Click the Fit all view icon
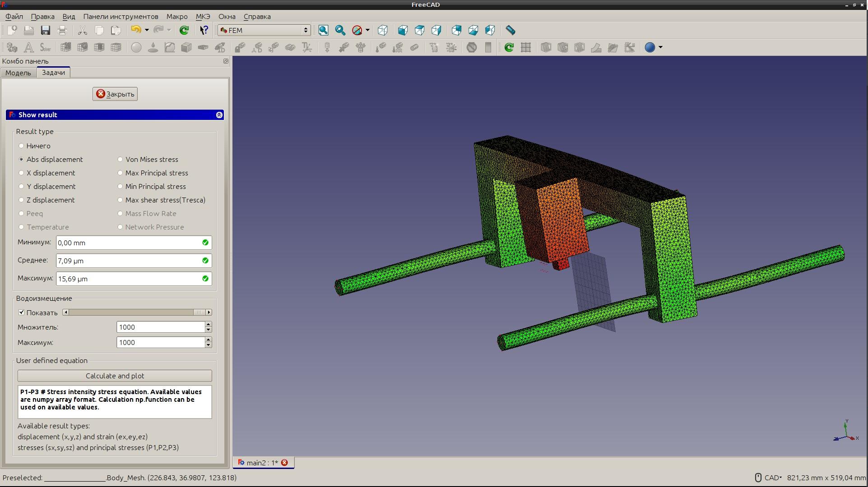The width and height of the screenshot is (868, 487). point(323,30)
